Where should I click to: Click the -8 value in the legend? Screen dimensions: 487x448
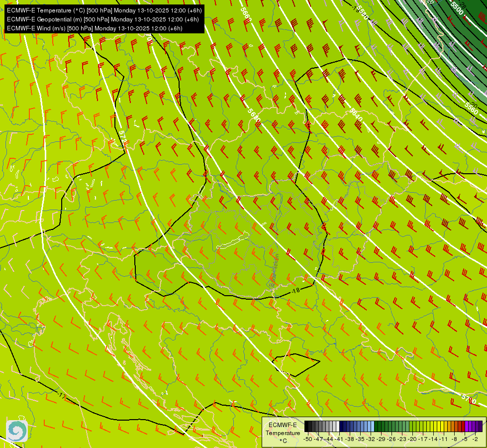tap(454, 439)
